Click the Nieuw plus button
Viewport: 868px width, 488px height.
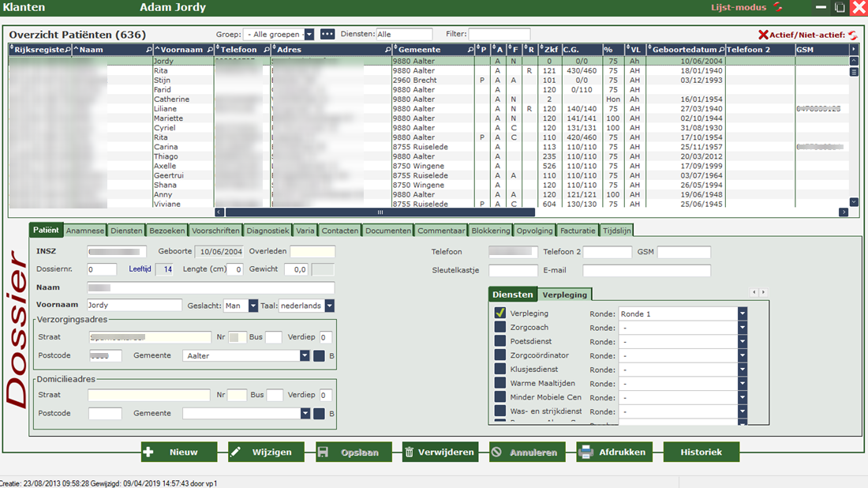pyautogui.click(x=179, y=452)
